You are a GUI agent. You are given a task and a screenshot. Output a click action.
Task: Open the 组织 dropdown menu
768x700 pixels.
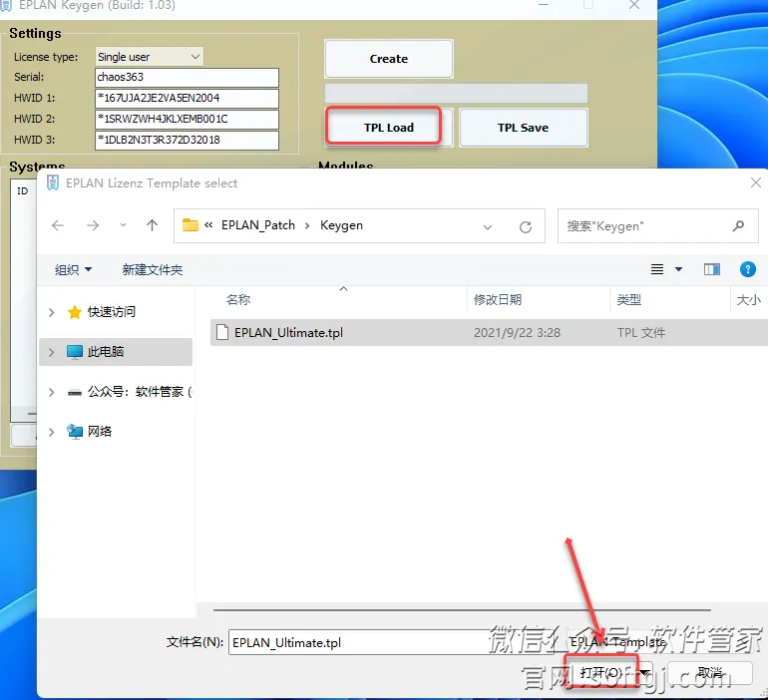tap(74, 269)
